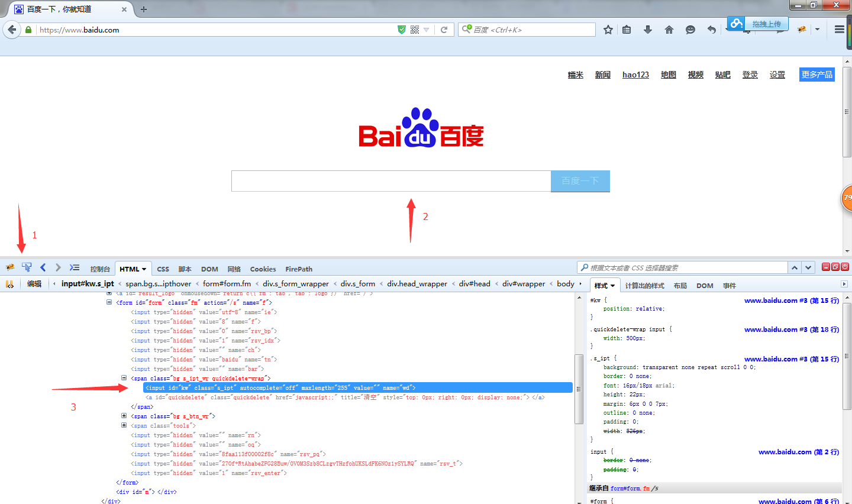Focus the 百度 browser search box
Screen dimensions: 852x504
527,30
